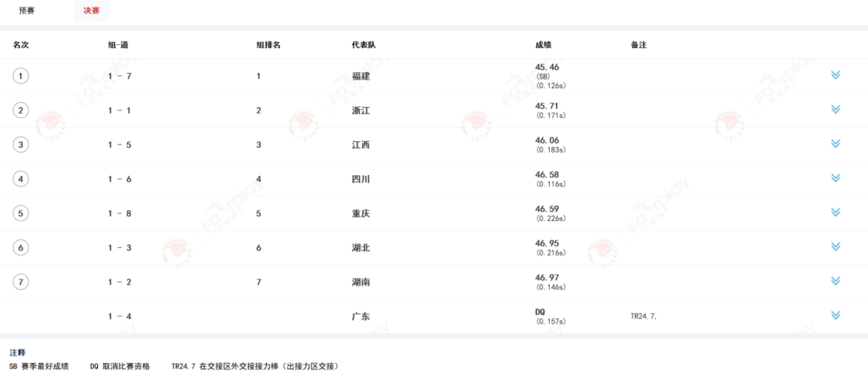Click lane cell 1 - 4

(x=120, y=316)
